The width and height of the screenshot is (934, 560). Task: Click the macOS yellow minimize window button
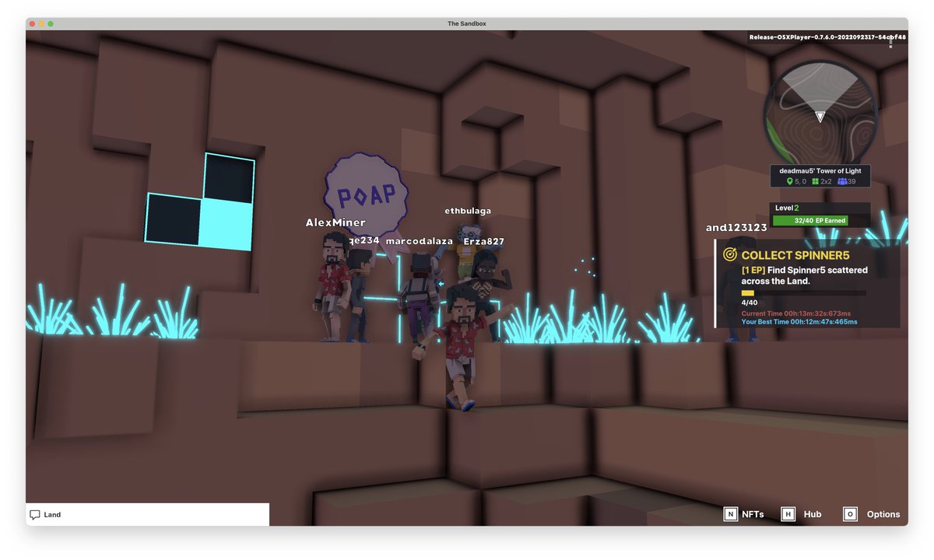pyautogui.click(x=41, y=24)
